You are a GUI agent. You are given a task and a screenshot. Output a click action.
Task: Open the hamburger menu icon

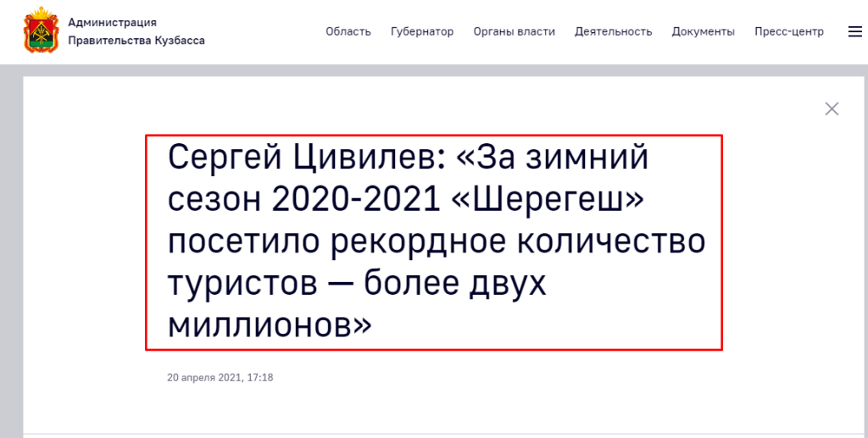[x=854, y=31]
